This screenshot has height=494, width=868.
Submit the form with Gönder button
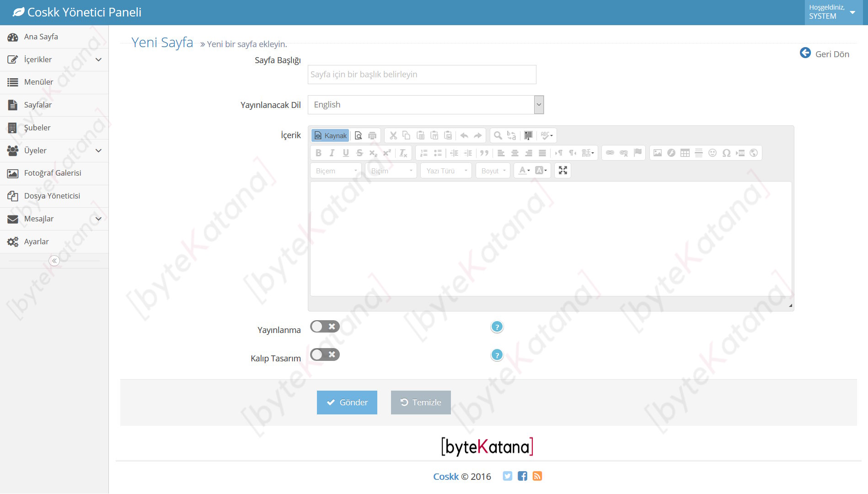347,403
